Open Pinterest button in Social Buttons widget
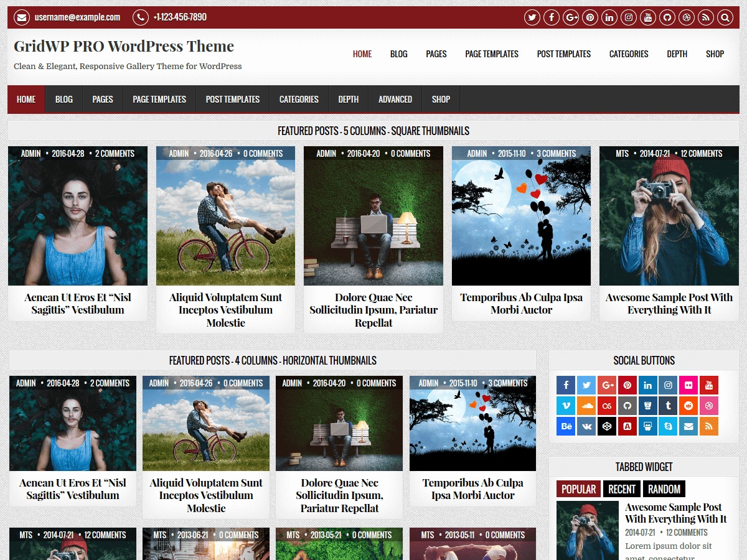The image size is (747, 560). [627, 385]
